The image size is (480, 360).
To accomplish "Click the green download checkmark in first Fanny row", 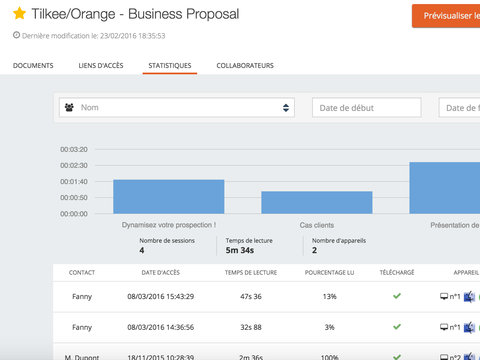I will pos(397,296).
